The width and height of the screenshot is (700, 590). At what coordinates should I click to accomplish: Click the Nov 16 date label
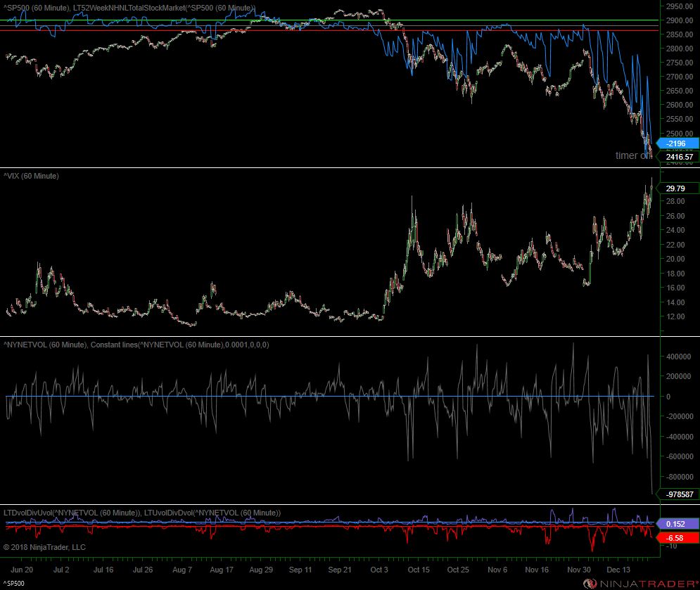537,570
